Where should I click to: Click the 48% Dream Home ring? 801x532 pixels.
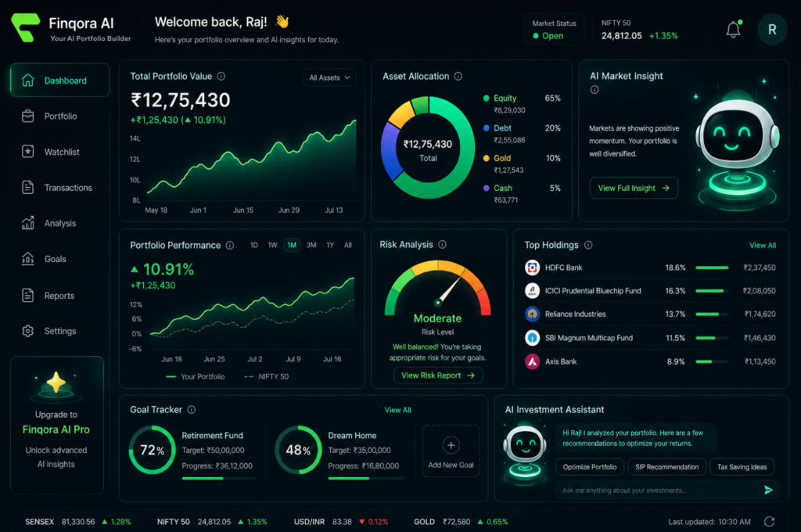coord(298,450)
